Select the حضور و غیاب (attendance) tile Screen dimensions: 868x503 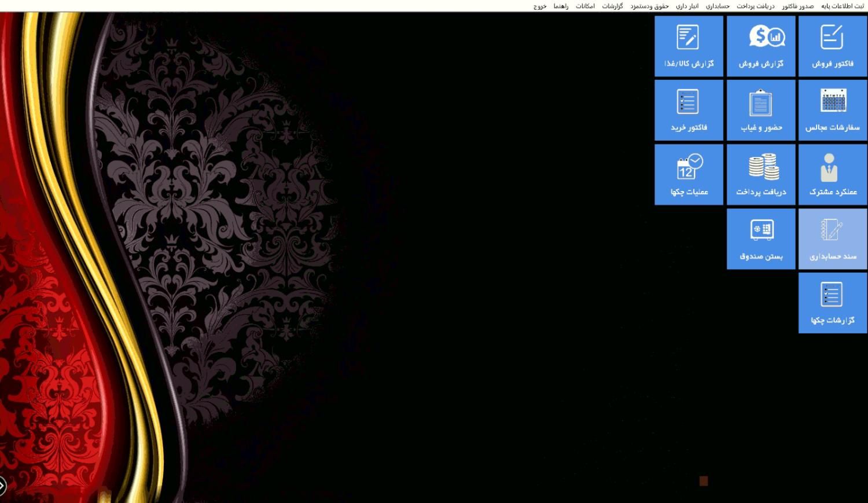761,110
